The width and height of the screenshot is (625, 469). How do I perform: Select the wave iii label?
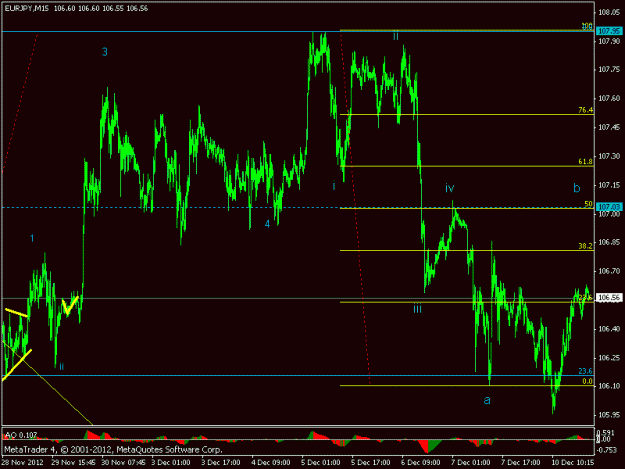(x=417, y=308)
